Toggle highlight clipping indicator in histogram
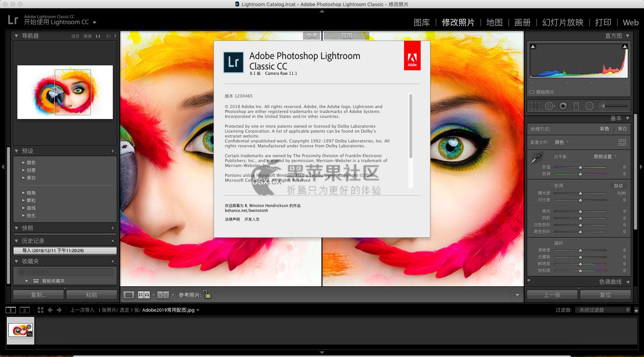The height and width of the screenshot is (357, 644). click(625, 46)
